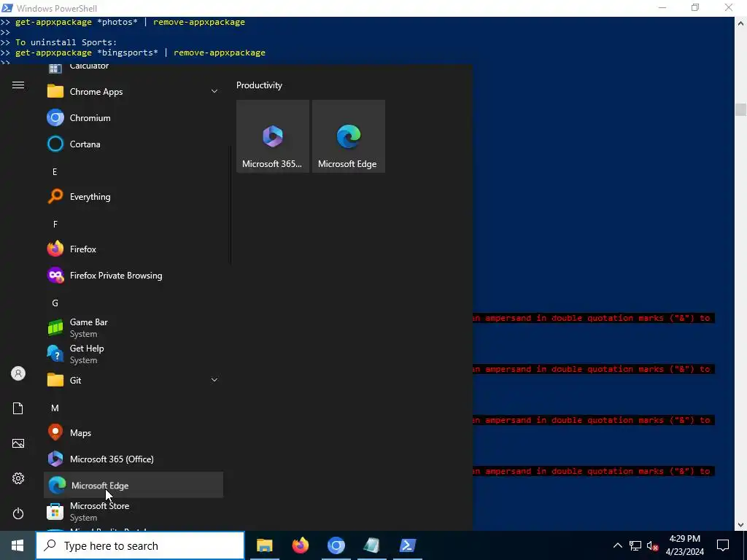Launch Chromium from the app list

click(x=133, y=117)
